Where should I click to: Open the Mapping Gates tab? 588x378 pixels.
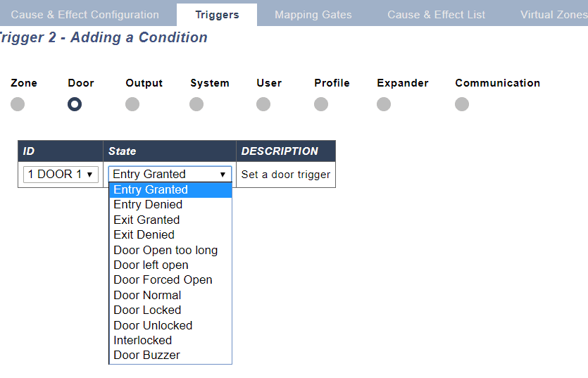click(x=313, y=14)
